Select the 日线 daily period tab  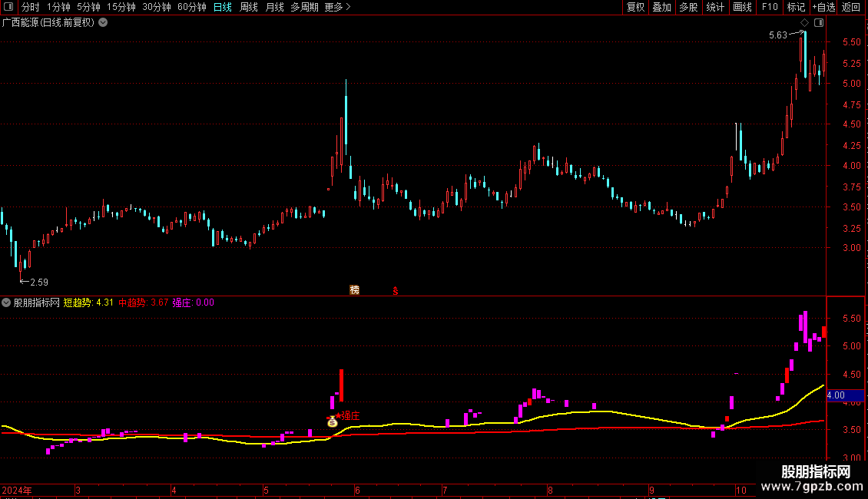[223, 7]
